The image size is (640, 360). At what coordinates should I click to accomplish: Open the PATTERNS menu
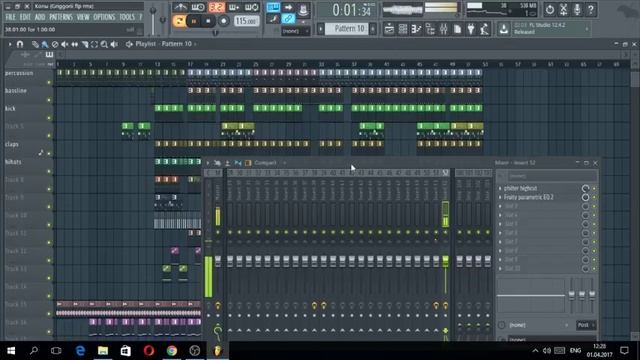[x=61, y=17]
